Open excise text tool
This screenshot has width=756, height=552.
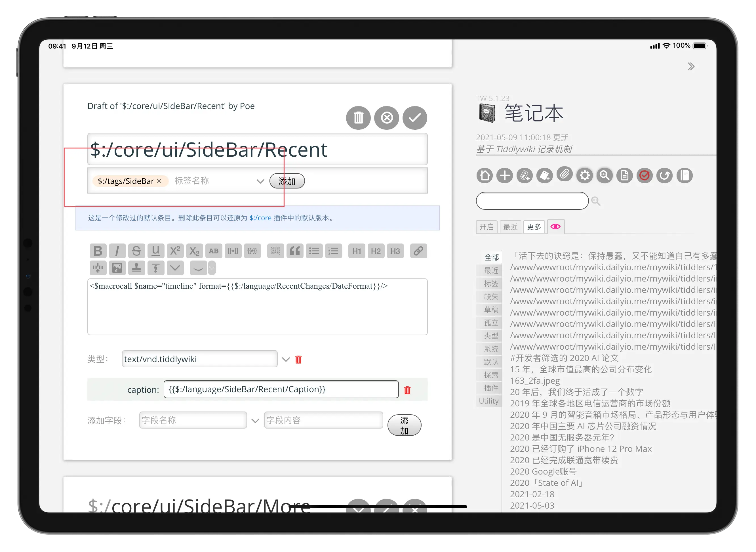[98, 268]
